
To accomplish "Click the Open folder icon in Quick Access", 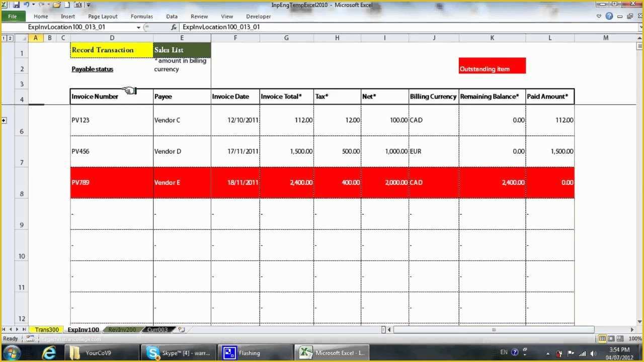I will click(x=56, y=5).
